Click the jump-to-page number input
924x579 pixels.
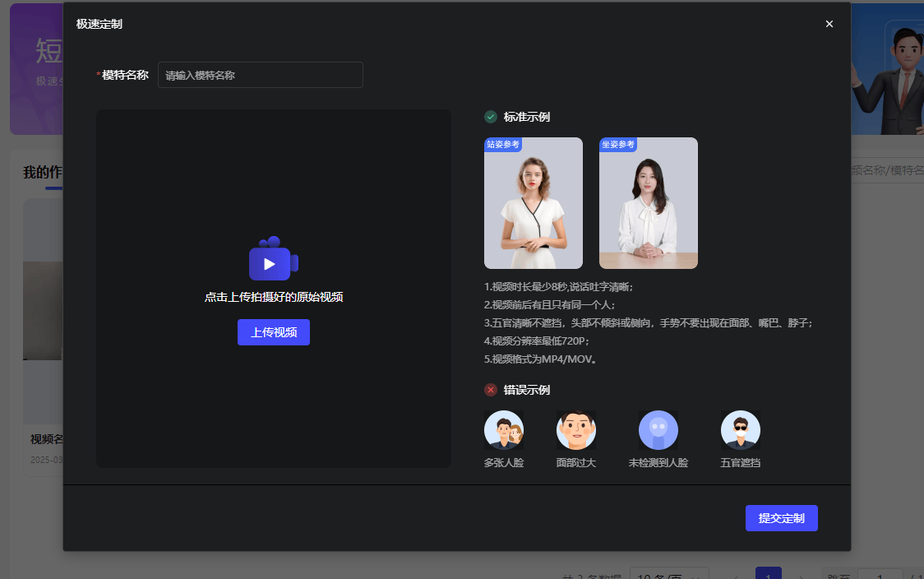879,575
